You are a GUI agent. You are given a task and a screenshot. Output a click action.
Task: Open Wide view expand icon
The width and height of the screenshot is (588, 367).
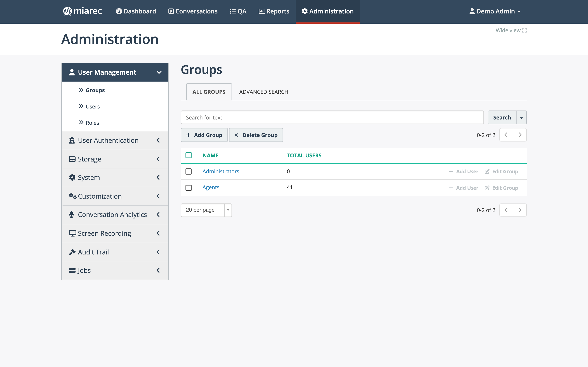click(524, 30)
